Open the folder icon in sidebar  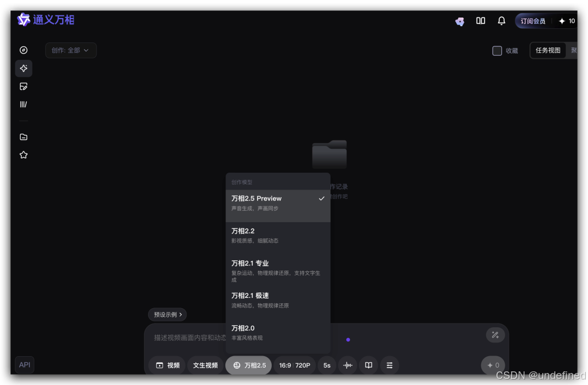pos(23,137)
